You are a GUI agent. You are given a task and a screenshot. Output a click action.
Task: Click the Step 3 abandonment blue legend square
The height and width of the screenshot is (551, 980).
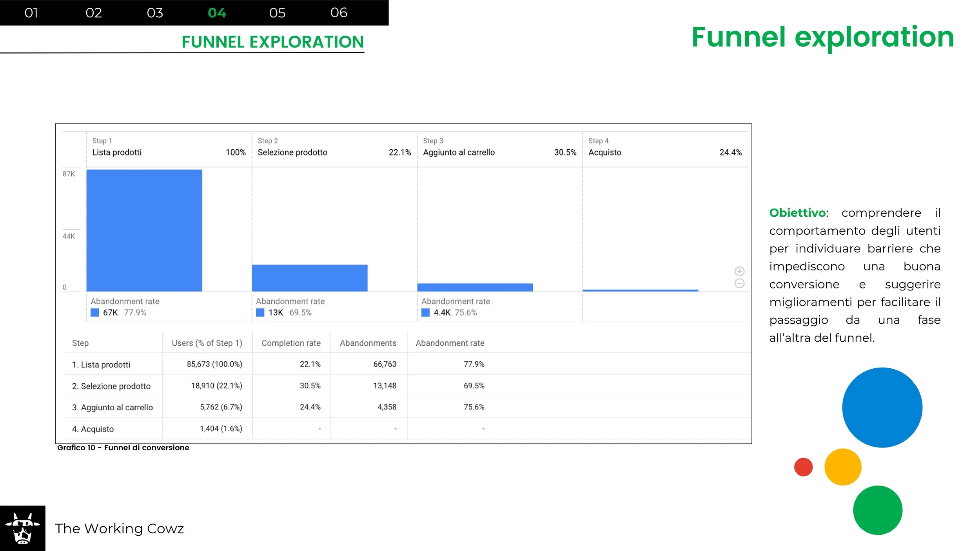coord(425,312)
